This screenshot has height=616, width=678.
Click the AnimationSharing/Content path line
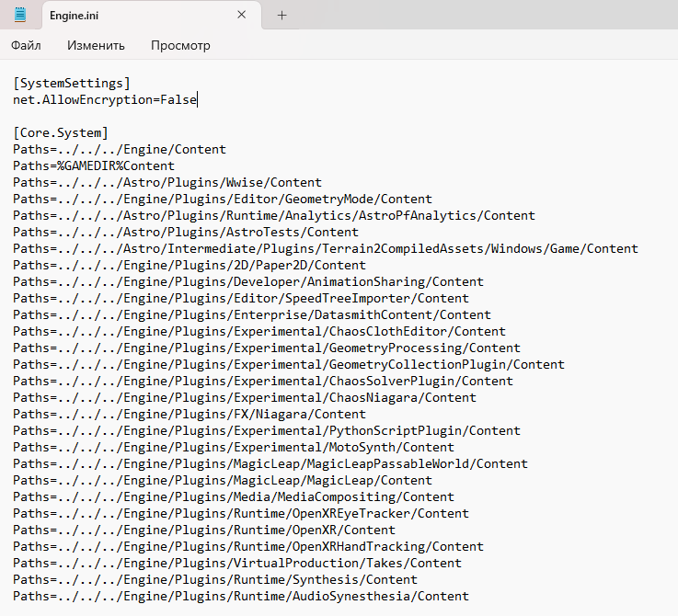coord(248,282)
